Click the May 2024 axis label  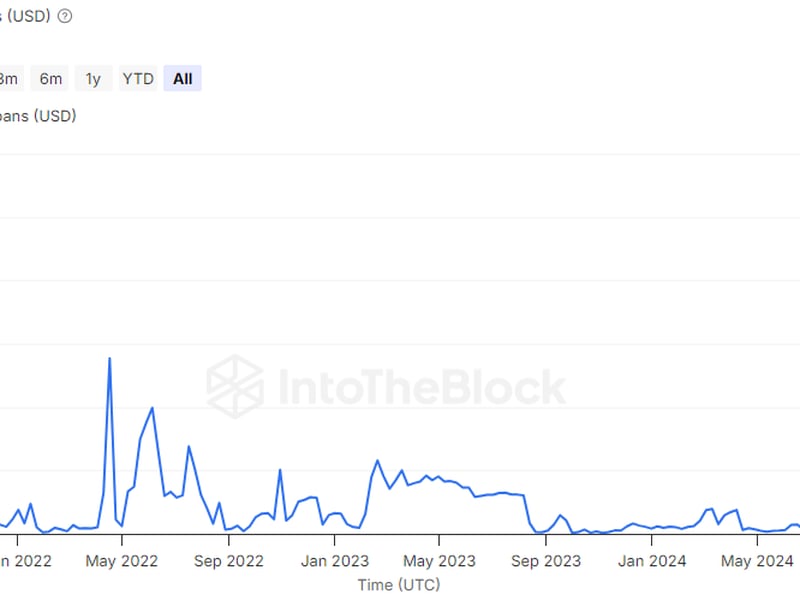click(757, 561)
